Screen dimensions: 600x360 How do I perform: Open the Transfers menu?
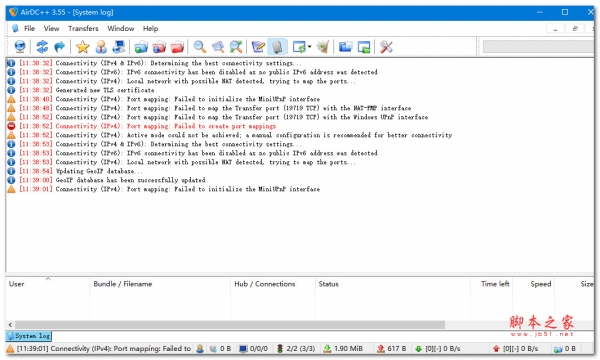click(x=83, y=28)
